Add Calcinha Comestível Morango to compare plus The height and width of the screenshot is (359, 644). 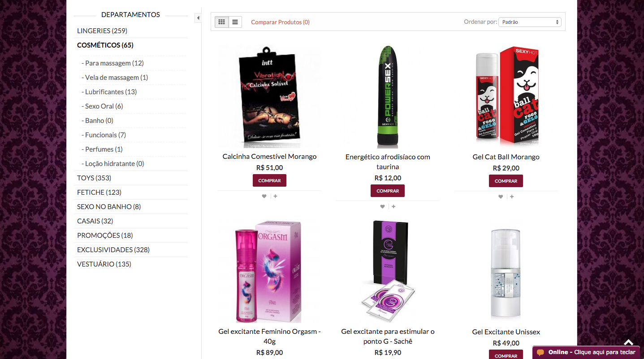tap(275, 196)
